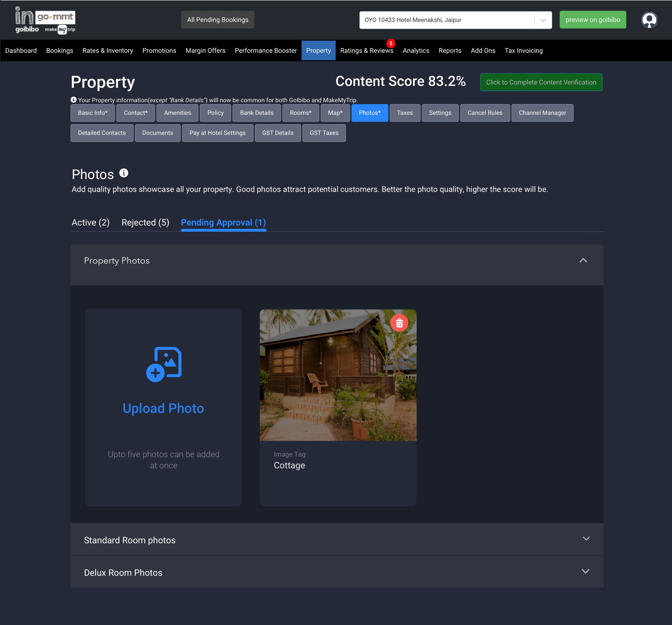The height and width of the screenshot is (625, 672).
Task: Click the red notification badge showing 5
Action: 390,43
